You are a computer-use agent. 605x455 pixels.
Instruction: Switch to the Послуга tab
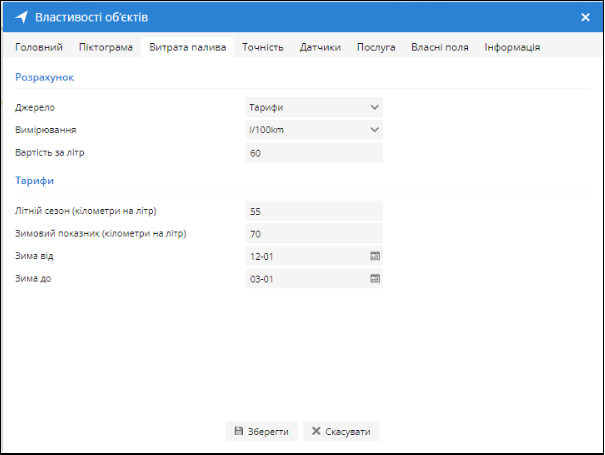[376, 47]
